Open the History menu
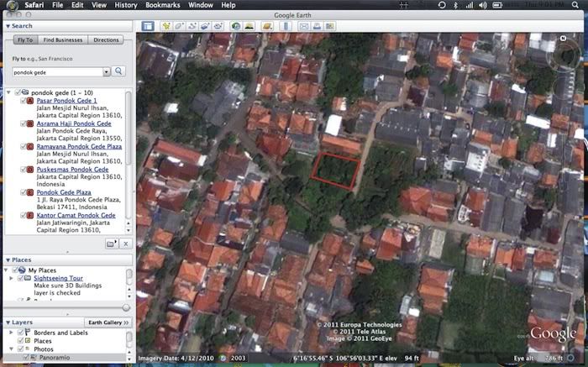The width and height of the screenshot is (588, 367). pos(126,5)
